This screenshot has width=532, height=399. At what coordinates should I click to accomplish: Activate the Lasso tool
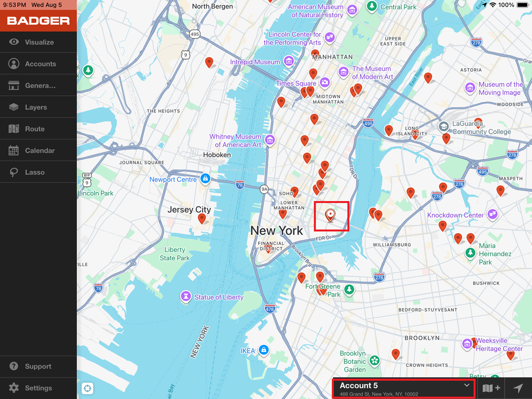point(38,172)
